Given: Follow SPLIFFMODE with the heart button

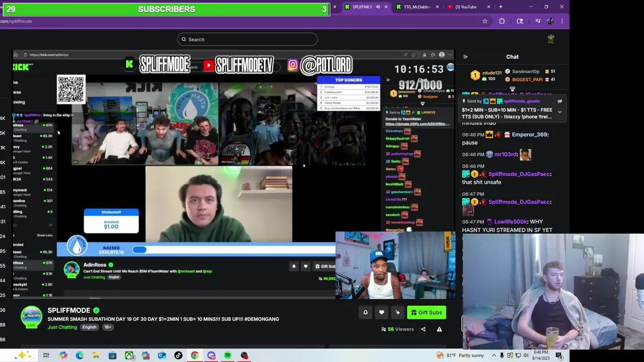Looking at the screenshot, I should (x=381, y=313).
